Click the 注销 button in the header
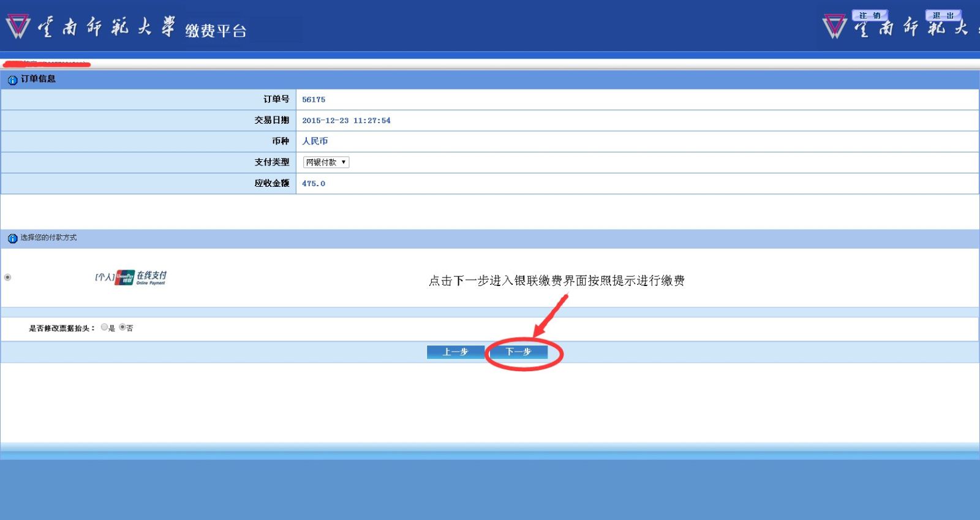 (x=869, y=15)
